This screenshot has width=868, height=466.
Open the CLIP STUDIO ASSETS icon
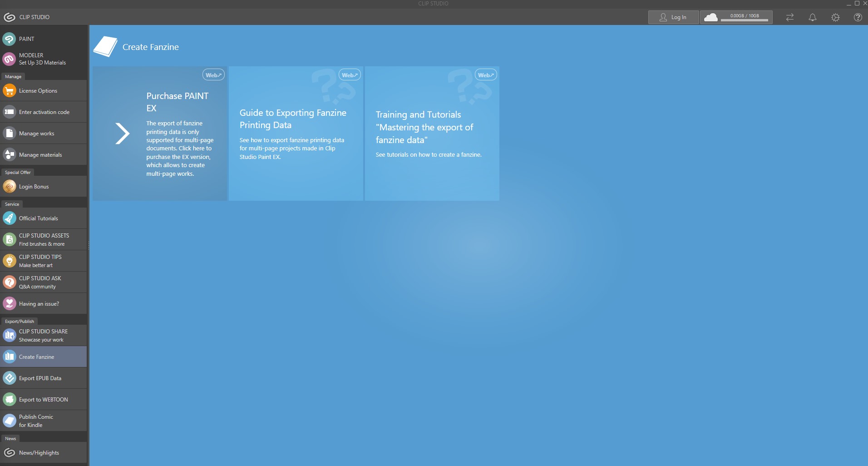pyautogui.click(x=9, y=239)
